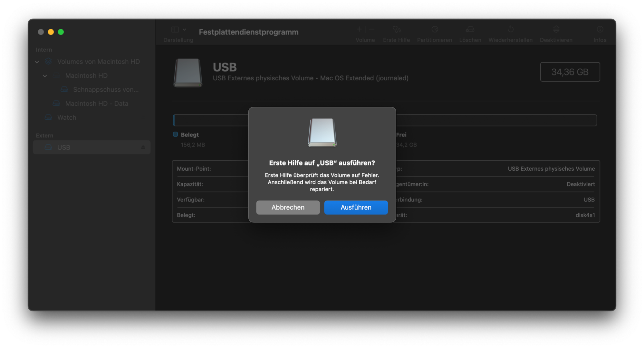Select Macintosh HD - Data volume
This screenshot has height=348, width=644.
click(97, 103)
